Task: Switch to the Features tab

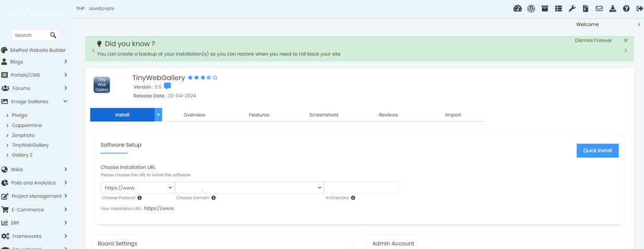Action: point(259,115)
